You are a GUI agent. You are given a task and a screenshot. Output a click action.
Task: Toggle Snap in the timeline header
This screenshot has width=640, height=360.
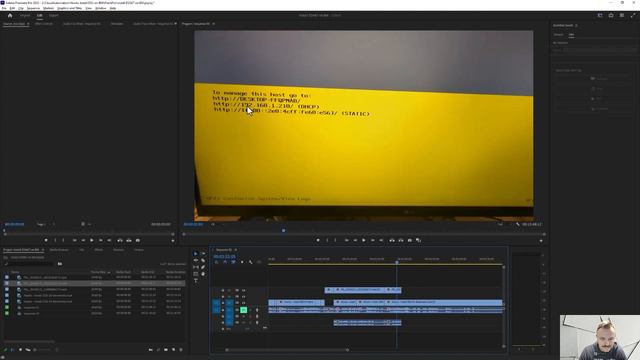click(x=225, y=262)
